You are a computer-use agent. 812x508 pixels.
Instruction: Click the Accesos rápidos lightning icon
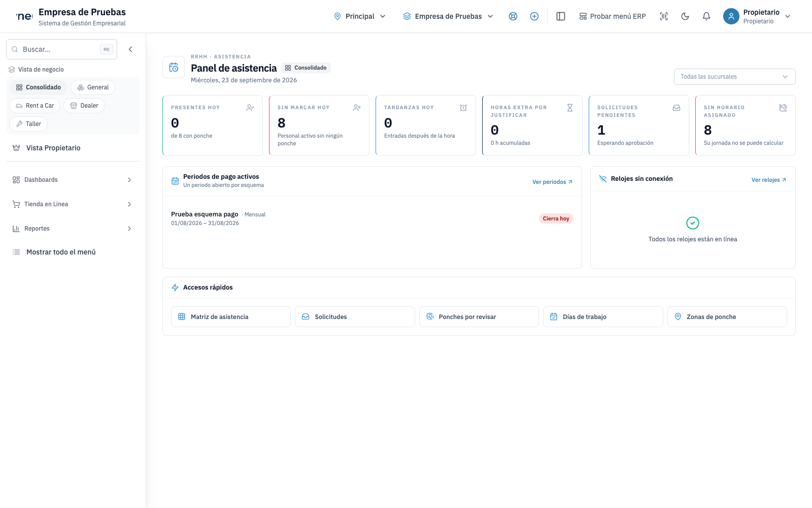[x=175, y=288]
